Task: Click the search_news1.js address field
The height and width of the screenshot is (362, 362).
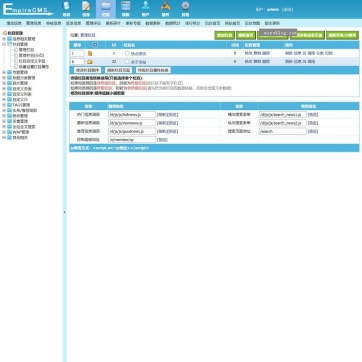Action: pyautogui.click(x=283, y=114)
